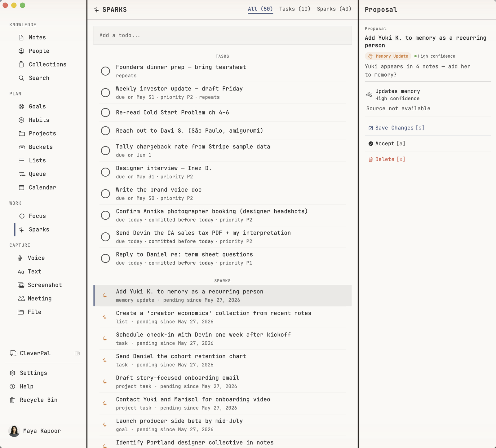Image resolution: width=496 pixels, height=448 pixels.
Task: Click the Add a todo input field
Action: (222, 35)
